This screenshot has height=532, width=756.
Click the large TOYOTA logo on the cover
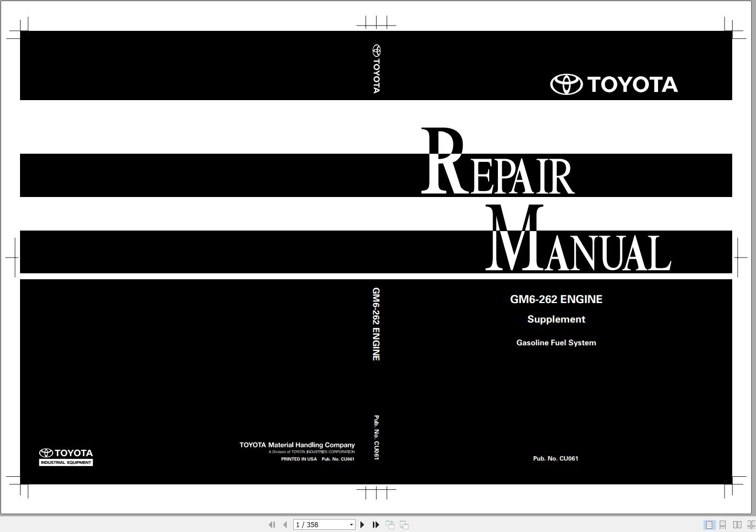614,84
